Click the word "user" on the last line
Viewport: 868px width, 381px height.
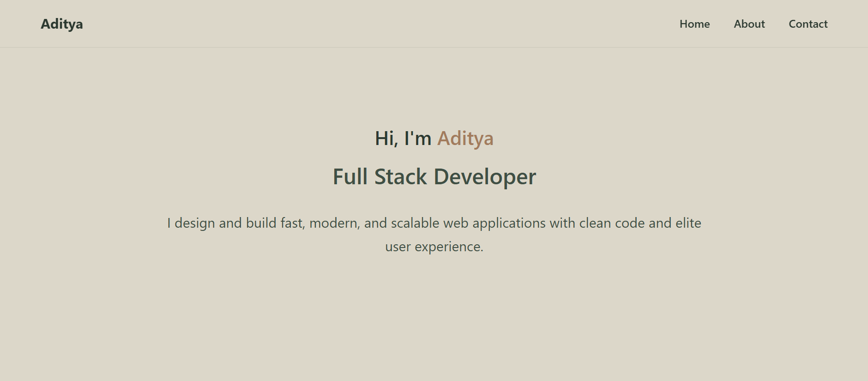[398, 247]
